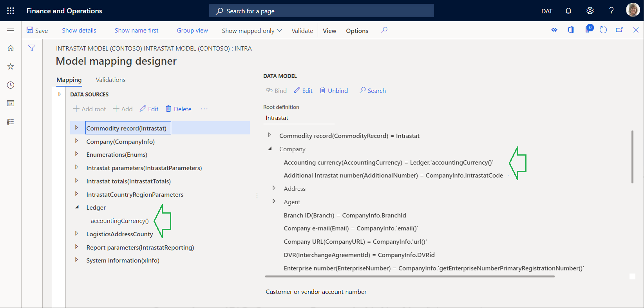Expand navigation pane hamburger icon

11,30
